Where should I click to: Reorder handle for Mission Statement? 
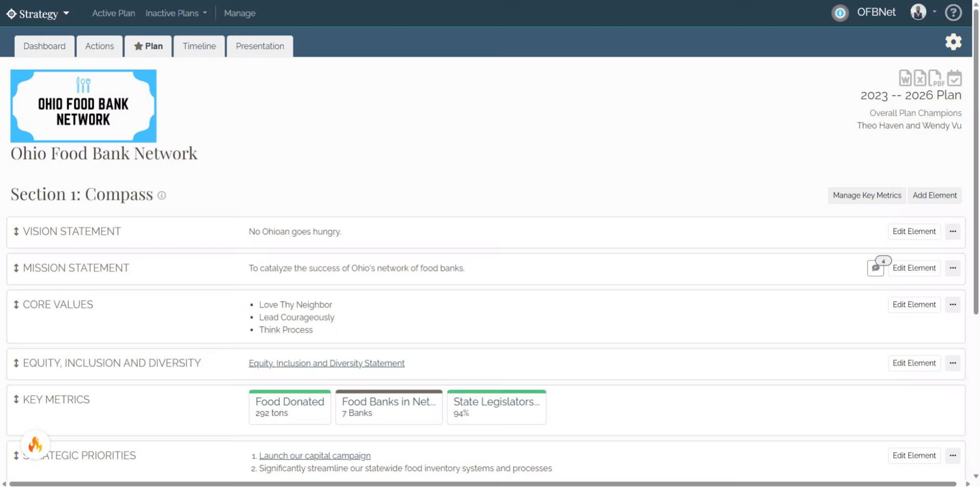coord(16,268)
